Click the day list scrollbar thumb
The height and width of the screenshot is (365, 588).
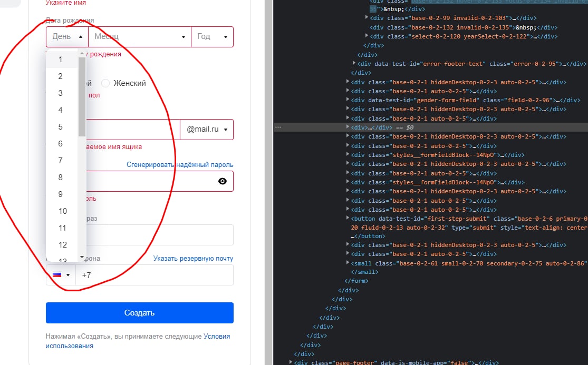(x=82, y=97)
